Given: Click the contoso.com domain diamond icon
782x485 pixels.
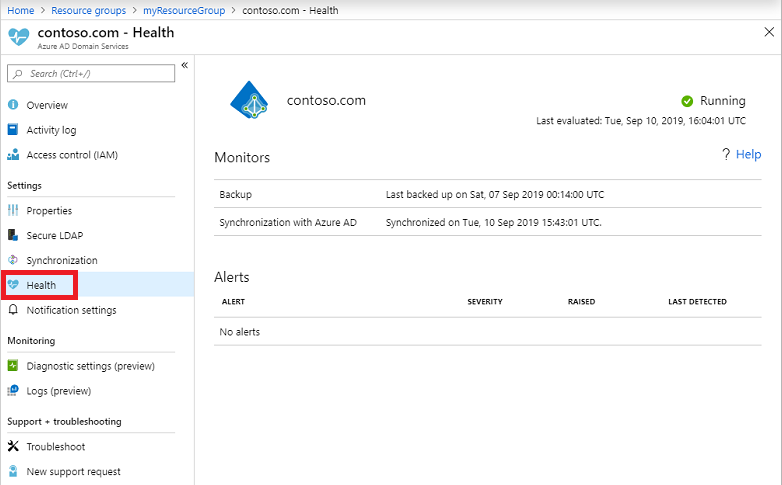Looking at the screenshot, I should (x=249, y=100).
